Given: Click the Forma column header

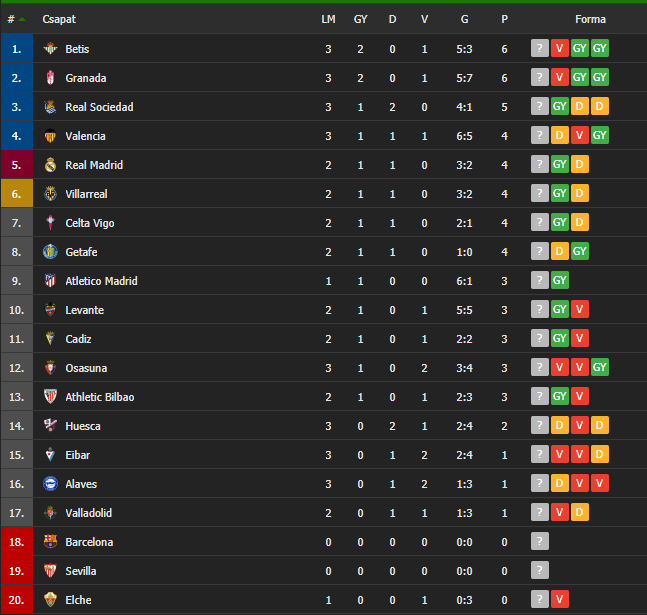Looking at the screenshot, I should (x=590, y=19).
